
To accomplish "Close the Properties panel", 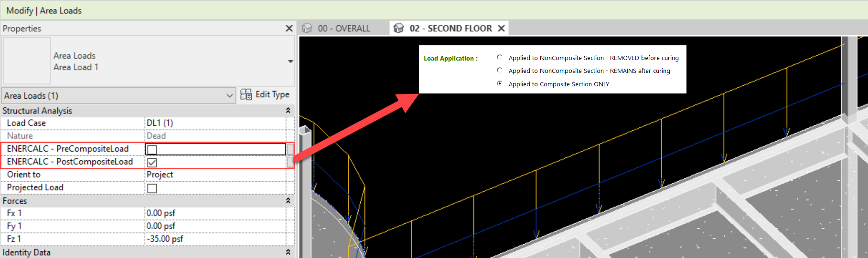I will point(289,29).
